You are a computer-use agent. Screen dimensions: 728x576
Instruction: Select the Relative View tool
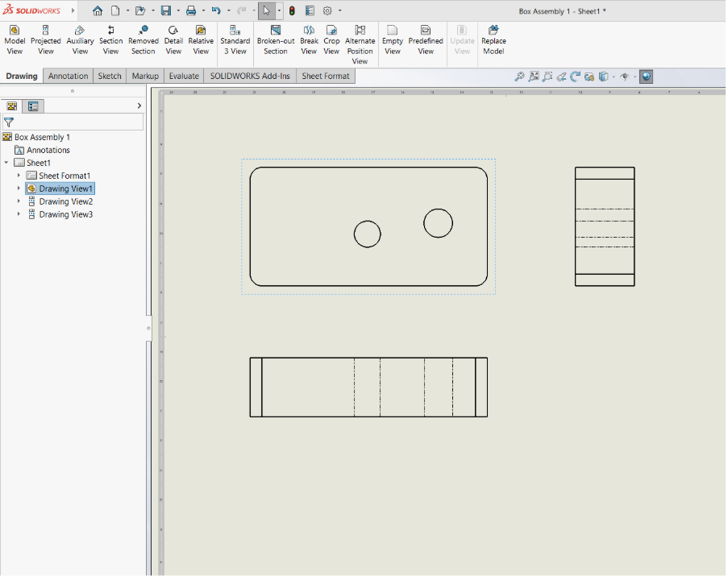point(201,40)
